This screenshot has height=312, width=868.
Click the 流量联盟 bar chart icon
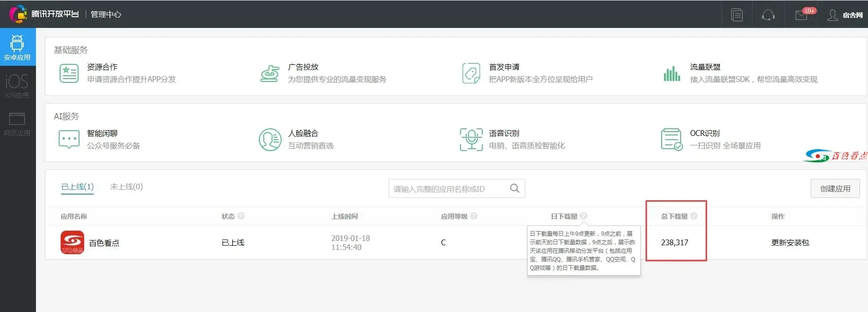(672, 73)
